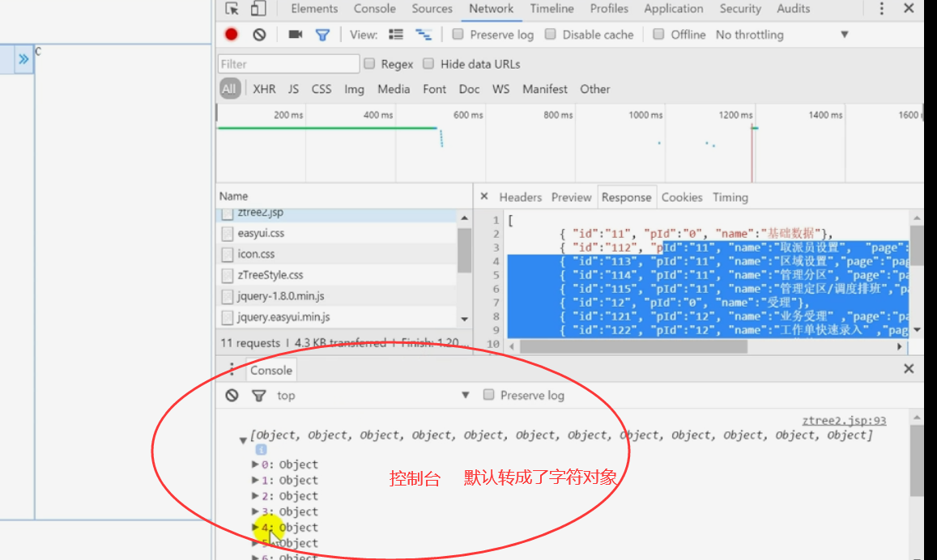Enable the Disable cache checkbox
The width and height of the screenshot is (937, 560).
point(551,34)
